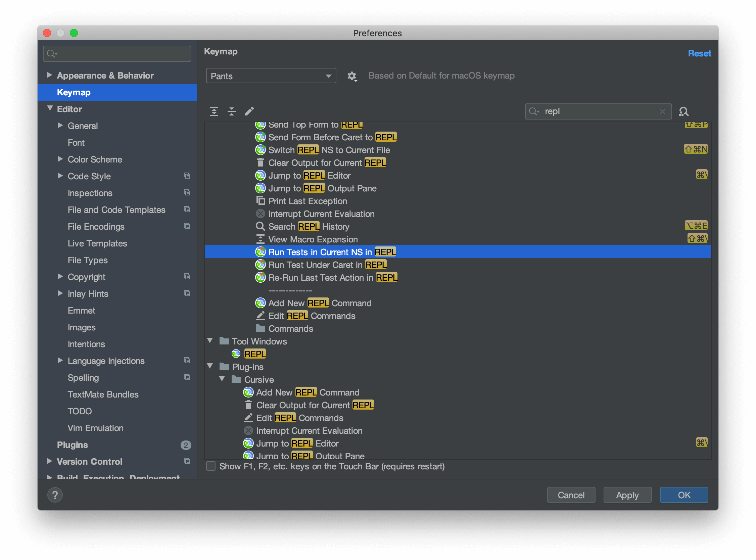Click the configure keymap gear icon
Image resolution: width=756 pixels, height=560 pixels.
coord(351,75)
